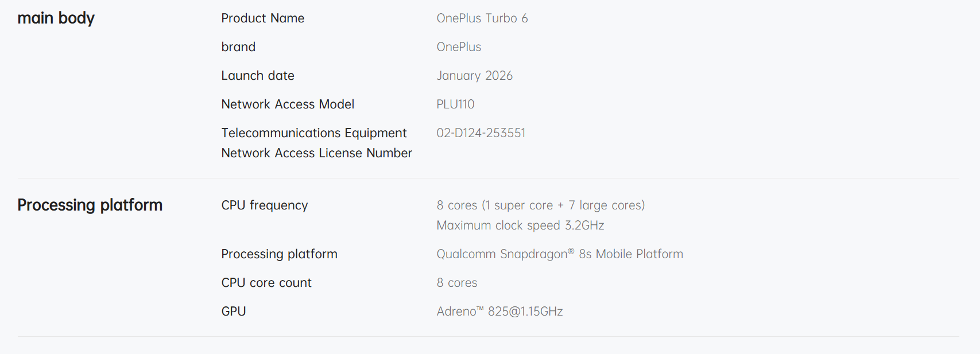Click the "GPU" row label
Viewport: 980px width, 354px height.
click(x=233, y=312)
